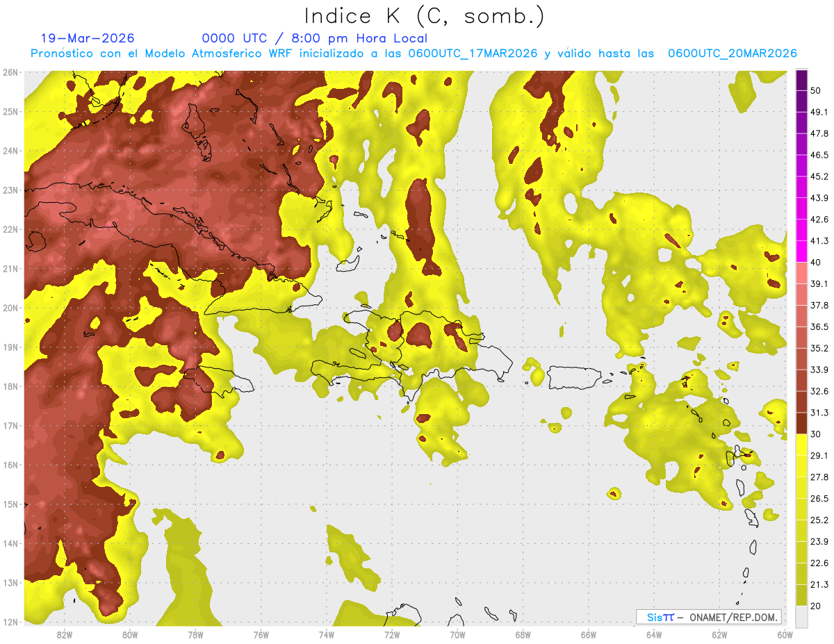Click the 15N latitude label

point(11,504)
